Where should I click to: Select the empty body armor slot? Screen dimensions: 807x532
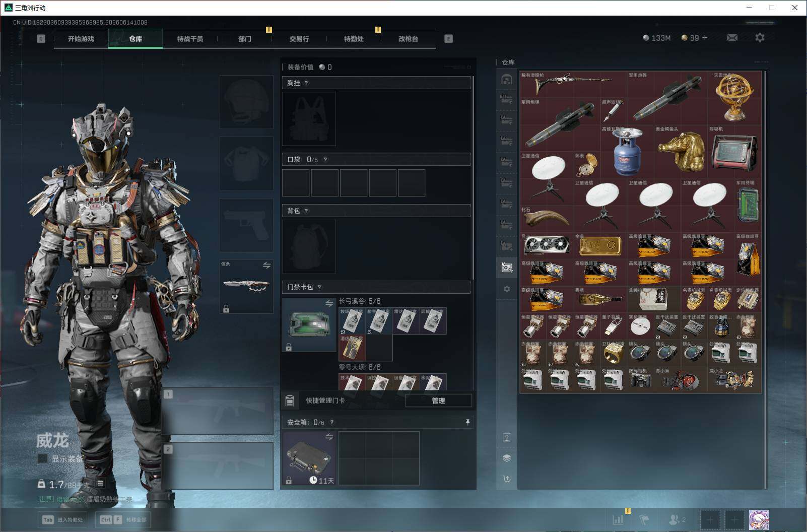point(246,163)
